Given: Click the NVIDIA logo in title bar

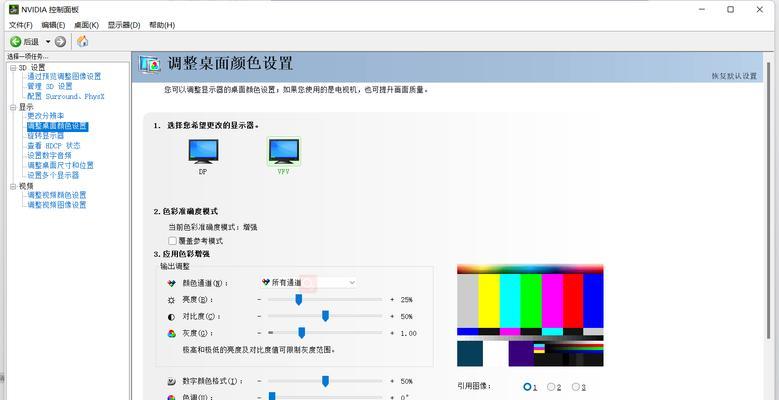Looking at the screenshot, I should tap(13, 9).
